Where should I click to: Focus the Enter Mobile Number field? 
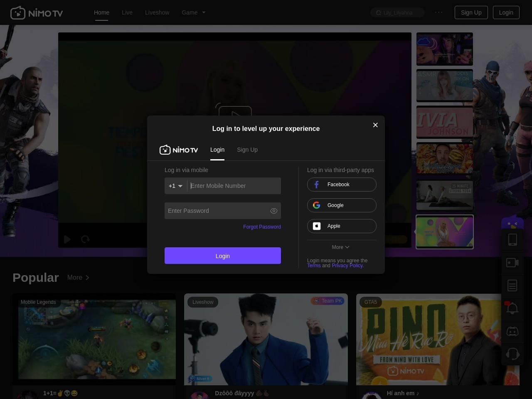(x=234, y=186)
